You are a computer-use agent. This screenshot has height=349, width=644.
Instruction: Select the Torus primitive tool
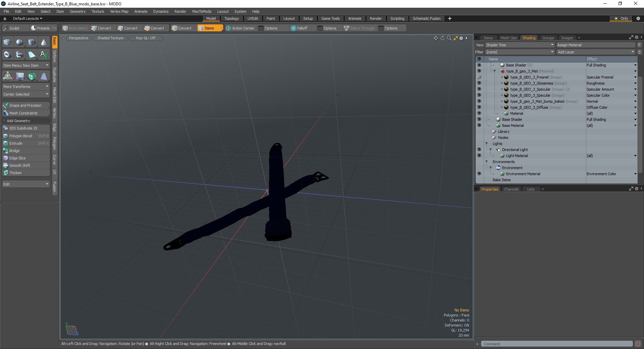coord(7,54)
